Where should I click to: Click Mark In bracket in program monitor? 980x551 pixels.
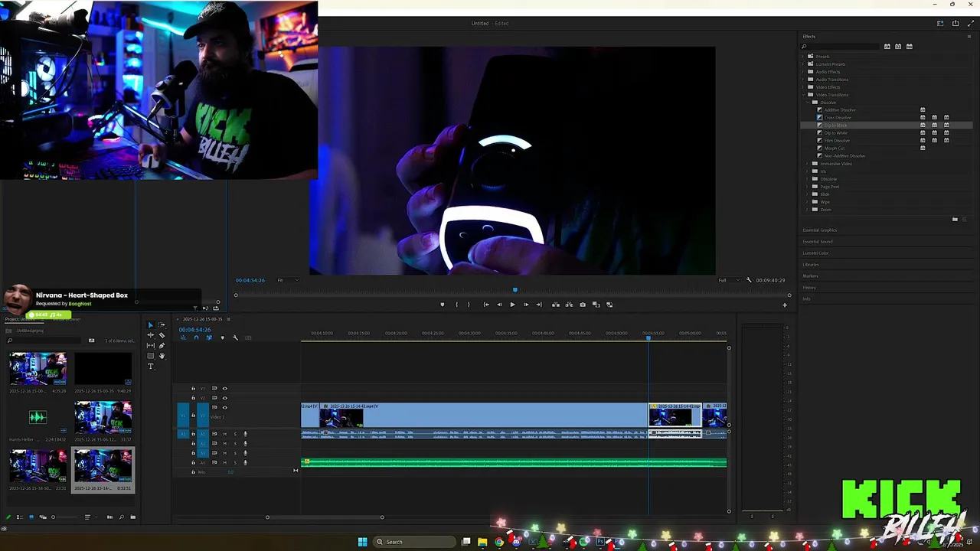tap(457, 305)
